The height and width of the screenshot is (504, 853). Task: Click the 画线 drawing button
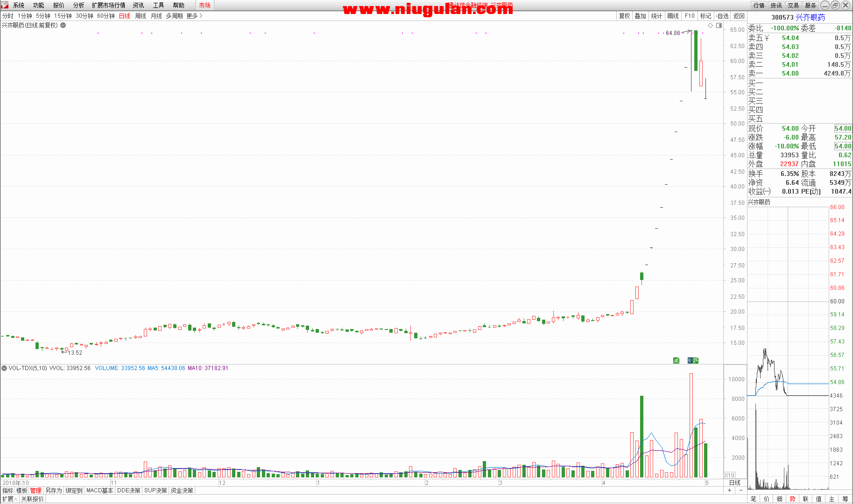673,16
